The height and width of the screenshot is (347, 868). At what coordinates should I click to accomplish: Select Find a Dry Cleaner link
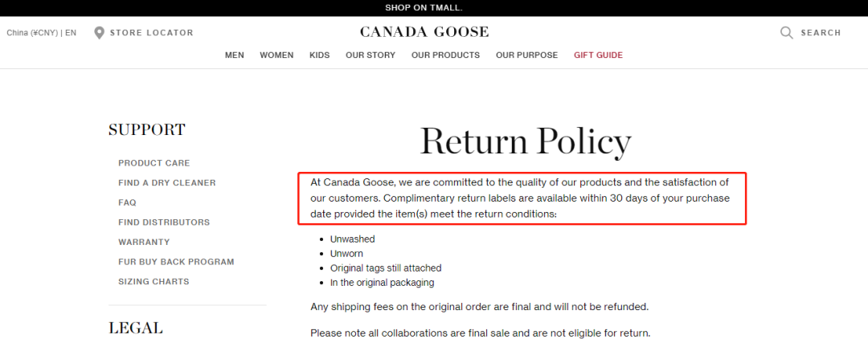coord(167,183)
